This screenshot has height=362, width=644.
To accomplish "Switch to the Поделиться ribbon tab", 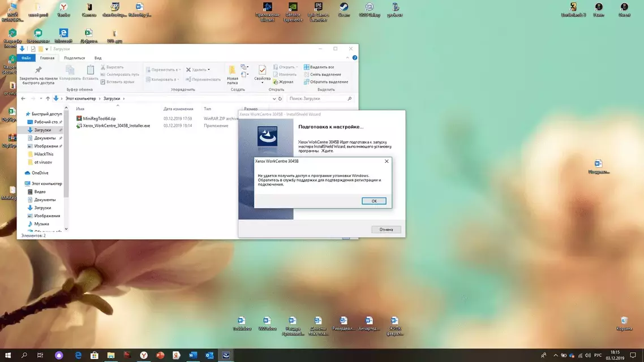I will (x=74, y=58).
